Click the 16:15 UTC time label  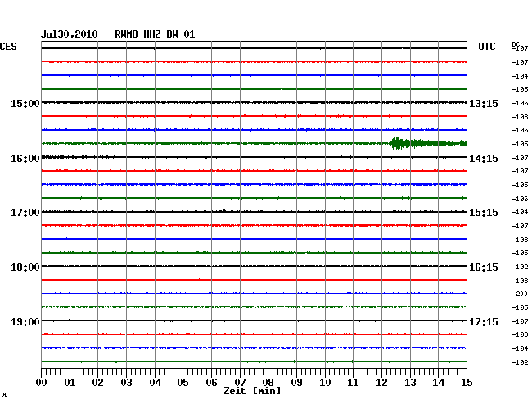coord(484,267)
